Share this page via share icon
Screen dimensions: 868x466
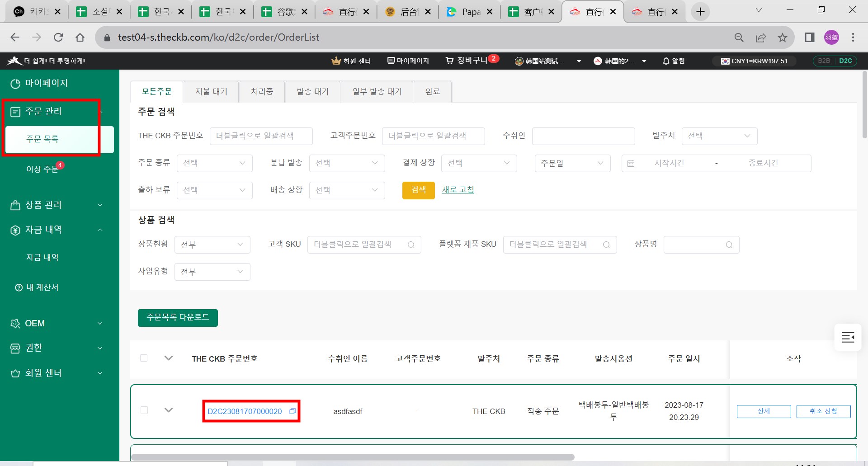(761, 38)
